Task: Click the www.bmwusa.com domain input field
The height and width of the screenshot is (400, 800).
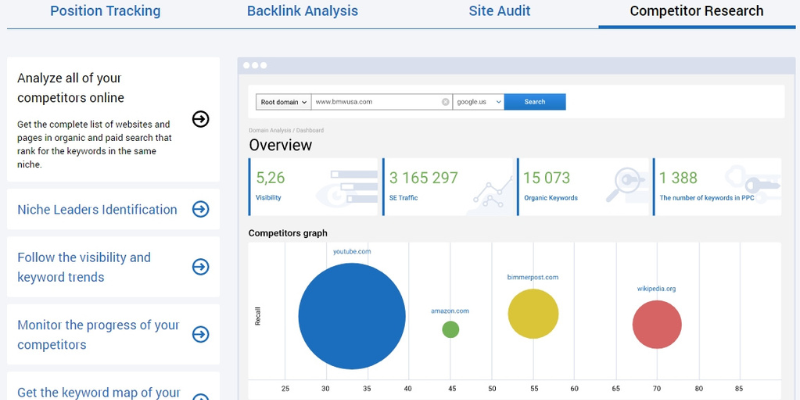Action: 382,102
